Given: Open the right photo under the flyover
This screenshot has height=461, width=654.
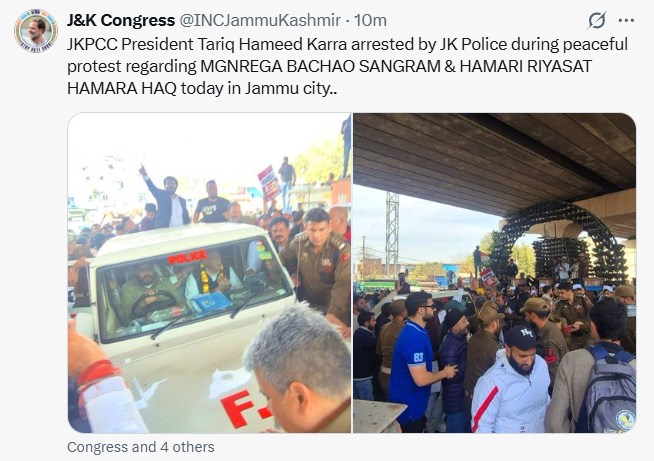Looking at the screenshot, I should pyautogui.click(x=495, y=273).
